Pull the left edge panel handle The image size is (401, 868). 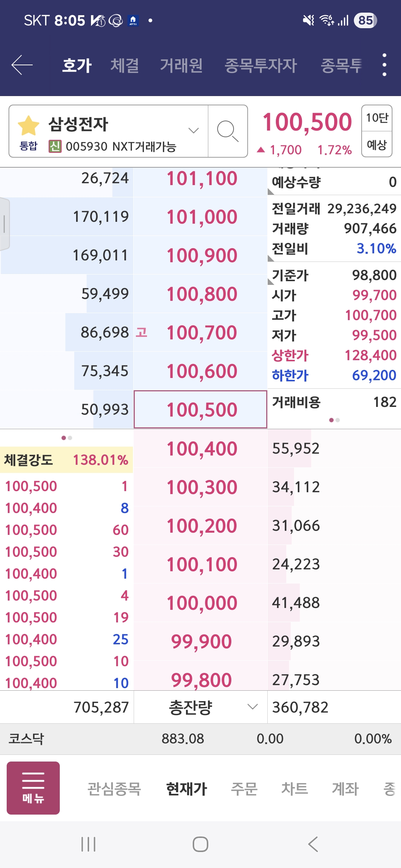[x=4, y=224]
